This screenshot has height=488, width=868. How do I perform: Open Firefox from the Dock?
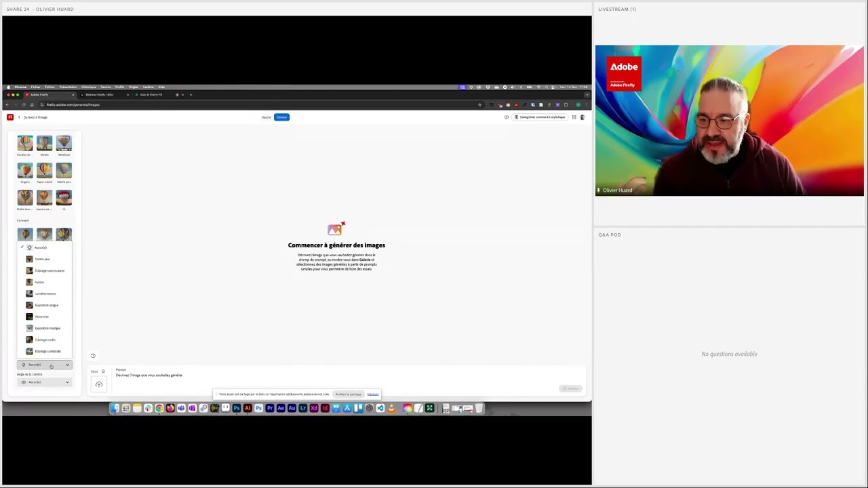(x=170, y=408)
